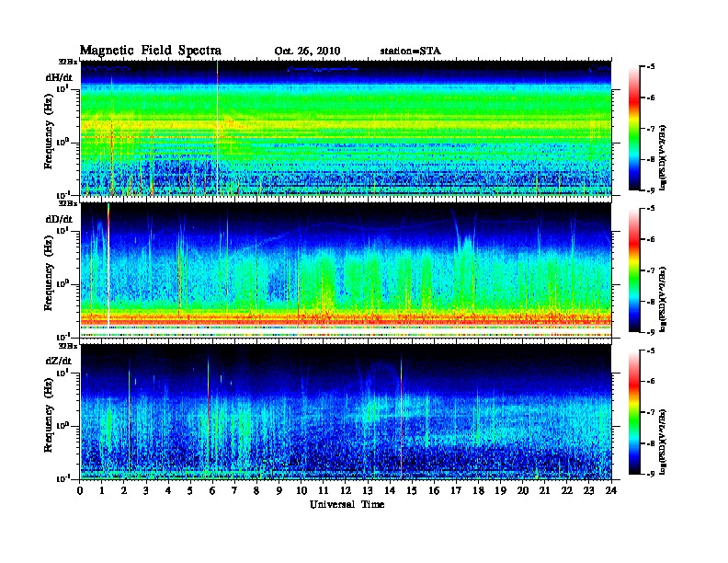728x563 pixels.
Task: Click the log(PSD) label beside dZ/dt color scale
Action: [663, 442]
